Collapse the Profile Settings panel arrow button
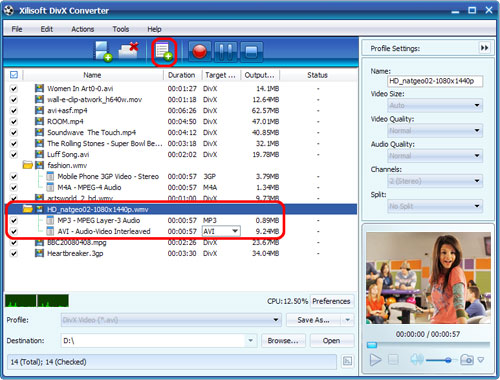500x380 pixels. coord(484,48)
